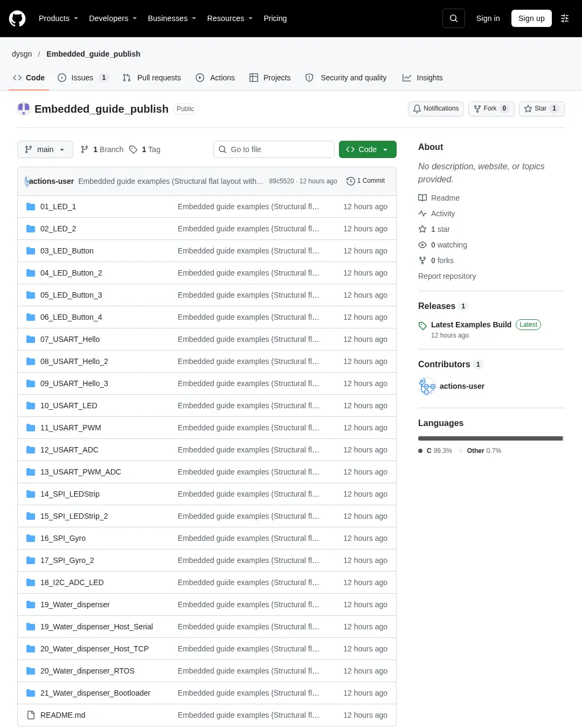Click the release tag icon
The width and height of the screenshot is (582, 728).
(422, 326)
